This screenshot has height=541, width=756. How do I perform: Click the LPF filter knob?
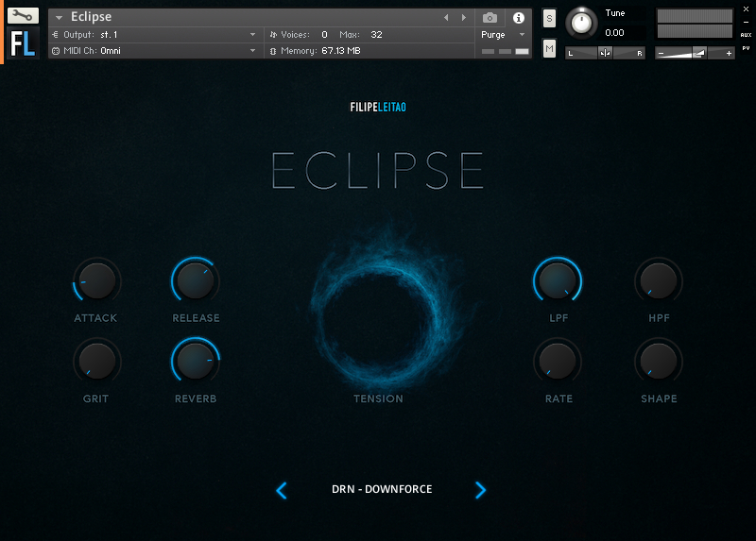coord(558,280)
